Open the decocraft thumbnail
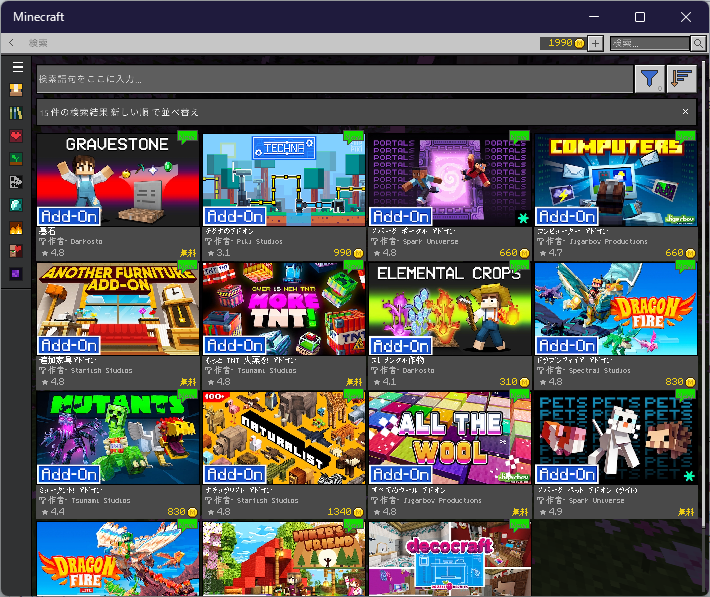 tap(450, 558)
